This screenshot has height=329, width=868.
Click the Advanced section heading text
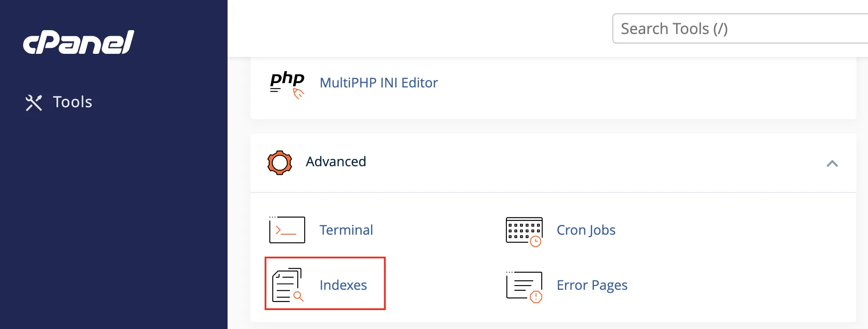click(x=336, y=161)
